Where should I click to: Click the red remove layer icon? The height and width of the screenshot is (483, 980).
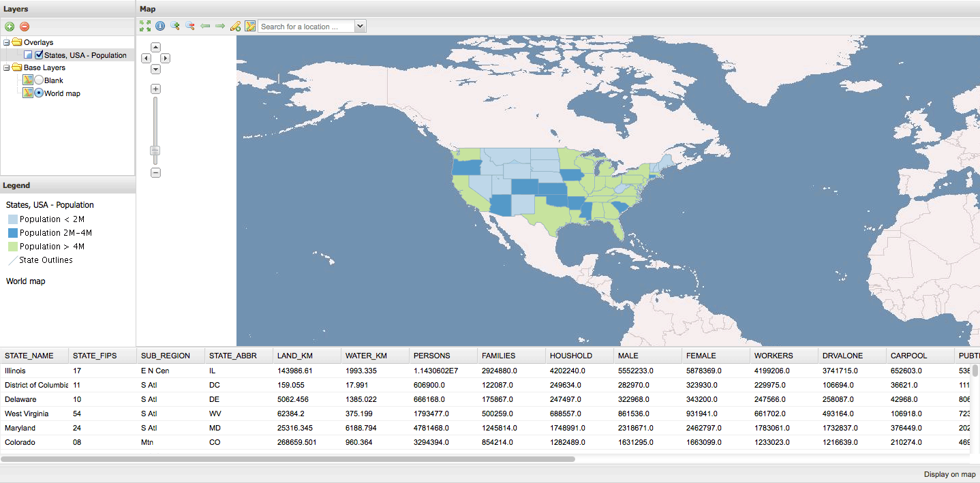click(25, 27)
